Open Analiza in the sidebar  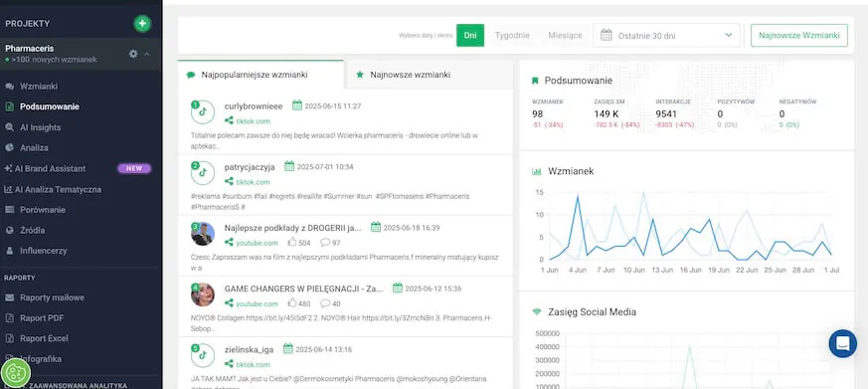34,148
